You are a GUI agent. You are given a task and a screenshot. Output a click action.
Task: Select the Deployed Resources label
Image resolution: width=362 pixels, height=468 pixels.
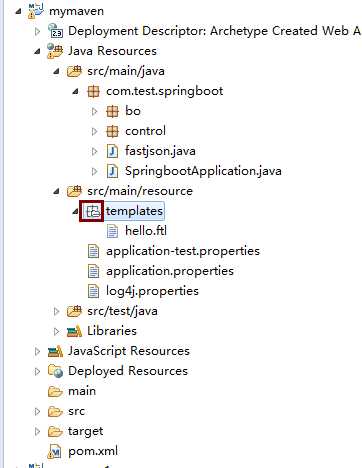(128, 371)
